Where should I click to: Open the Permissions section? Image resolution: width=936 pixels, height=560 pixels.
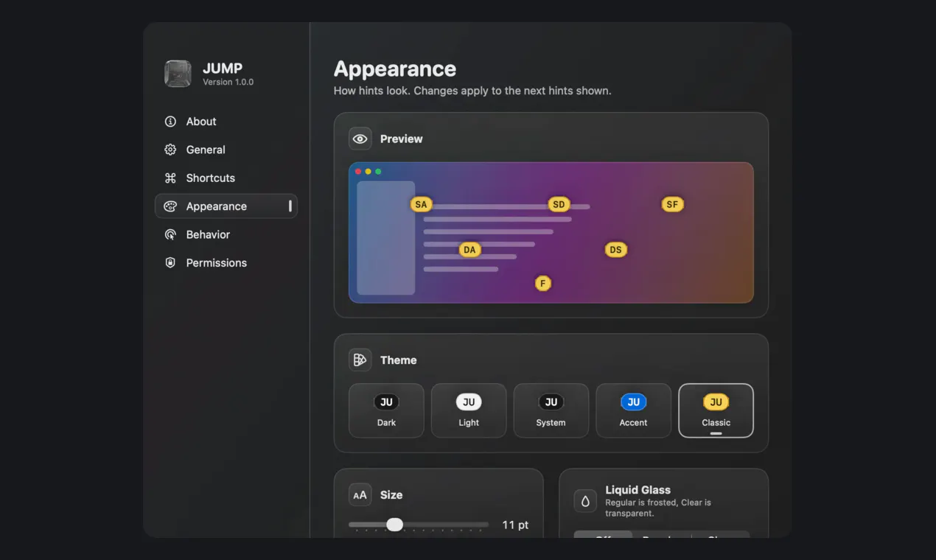(226, 263)
